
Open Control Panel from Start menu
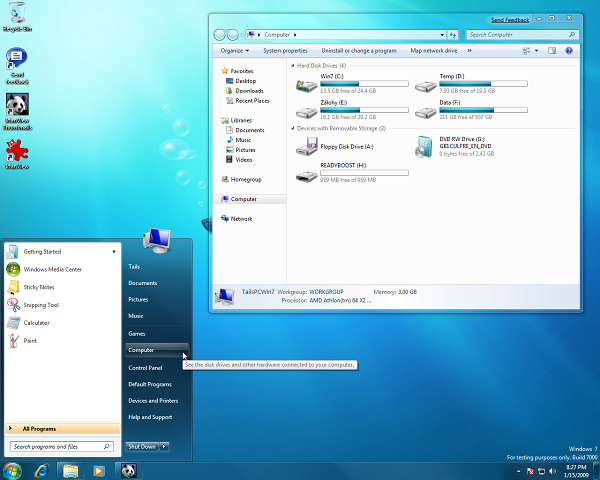click(145, 368)
